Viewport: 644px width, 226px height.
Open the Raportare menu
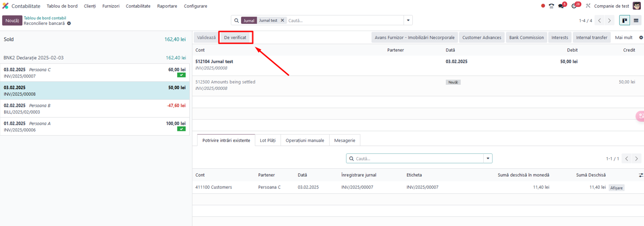pos(167,6)
